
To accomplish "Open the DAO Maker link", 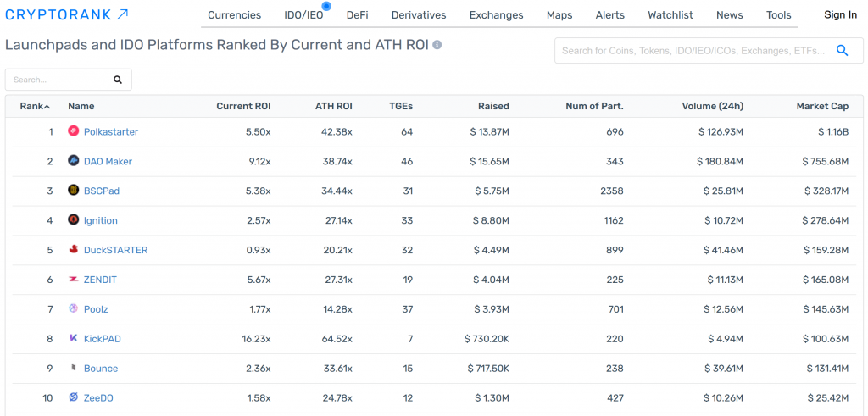I will coord(108,162).
